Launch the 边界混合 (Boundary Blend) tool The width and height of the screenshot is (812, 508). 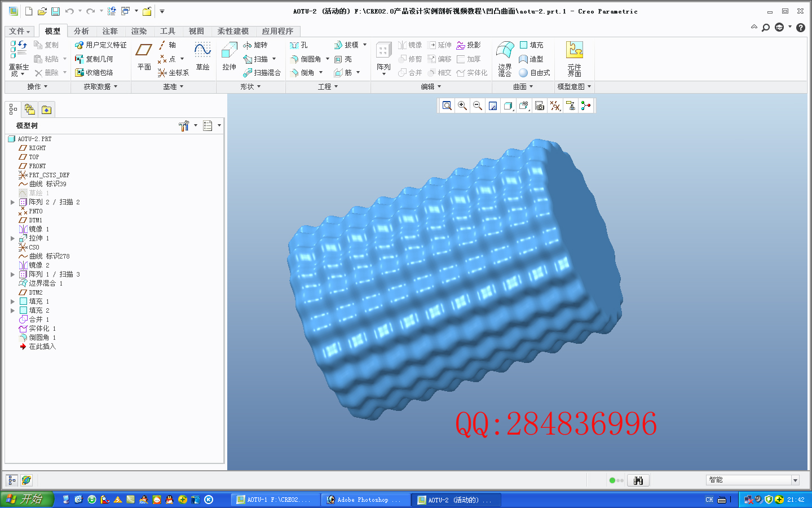505,59
